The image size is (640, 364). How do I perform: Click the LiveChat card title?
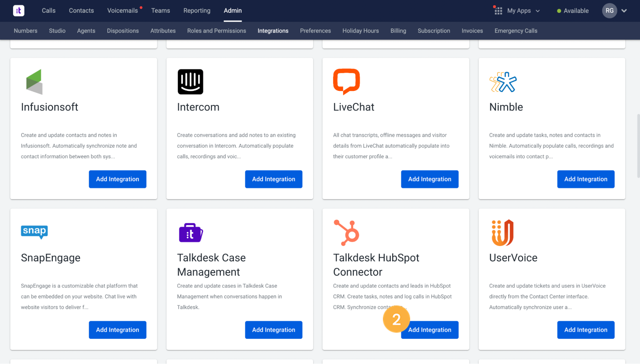tap(353, 107)
